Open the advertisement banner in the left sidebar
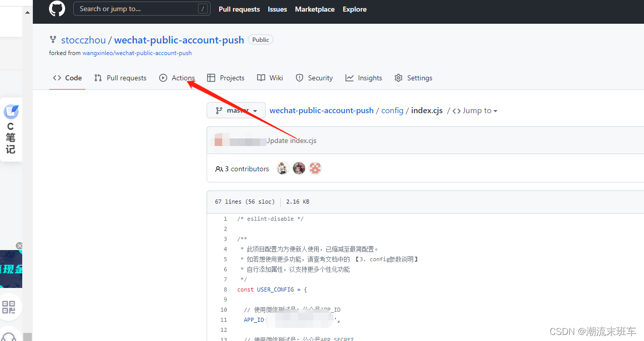 [11, 269]
